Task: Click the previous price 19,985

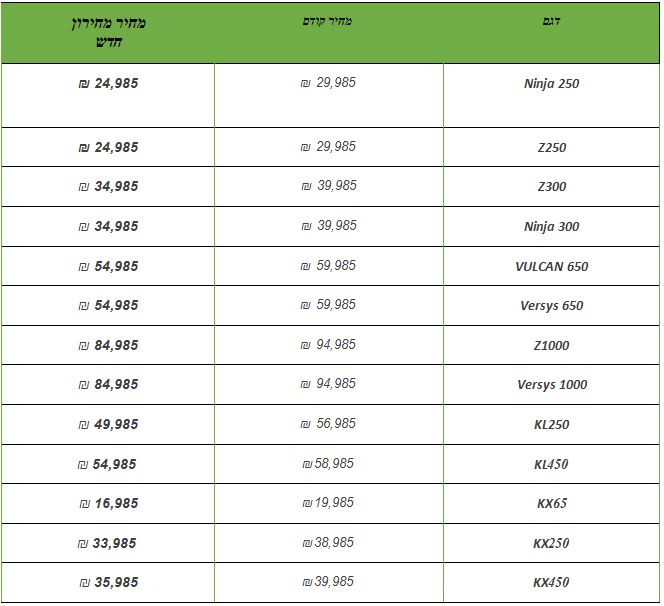Action: [328, 503]
